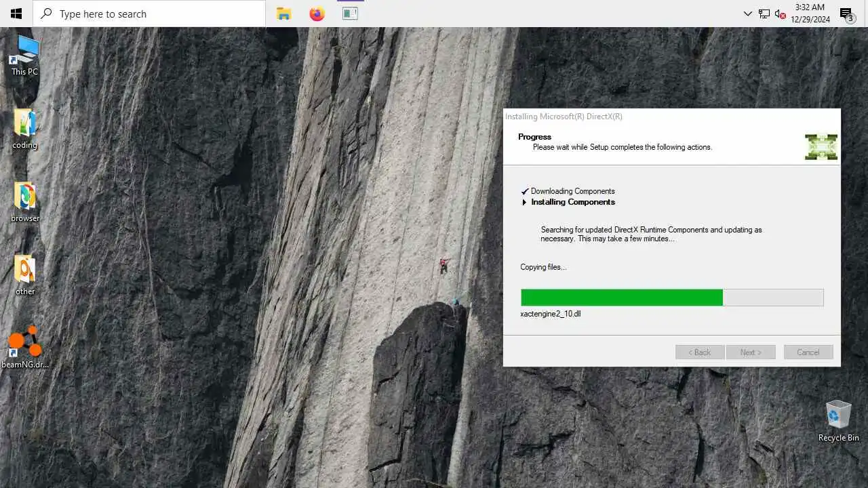Click the arrow beside Installing Components
The width and height of the screenshot is (868, 488).
(524, 202)
